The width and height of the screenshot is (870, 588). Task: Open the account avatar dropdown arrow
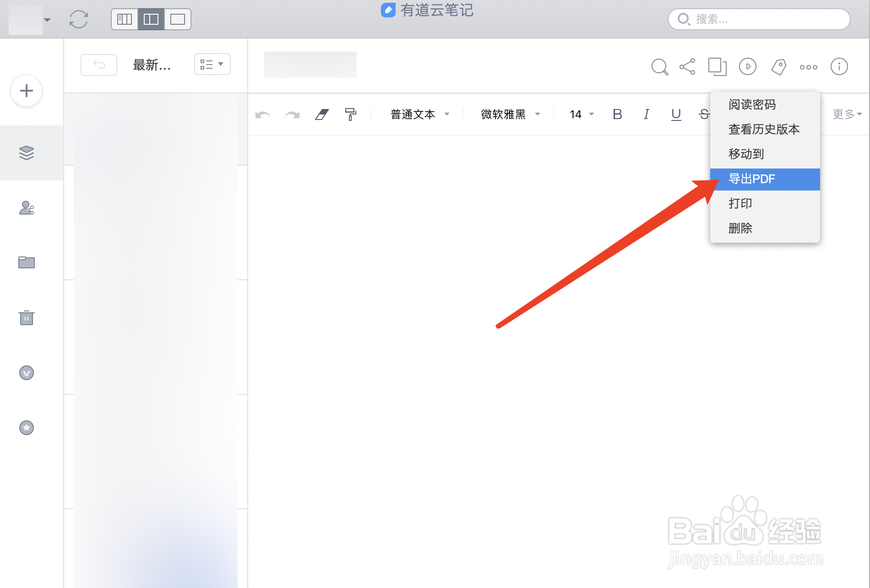click(x=47, y=20)
